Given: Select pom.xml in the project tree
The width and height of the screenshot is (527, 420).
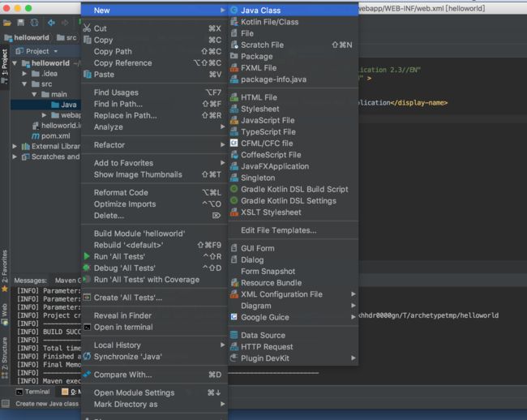Looking at the screenshot, I should [x=51, y=136].
